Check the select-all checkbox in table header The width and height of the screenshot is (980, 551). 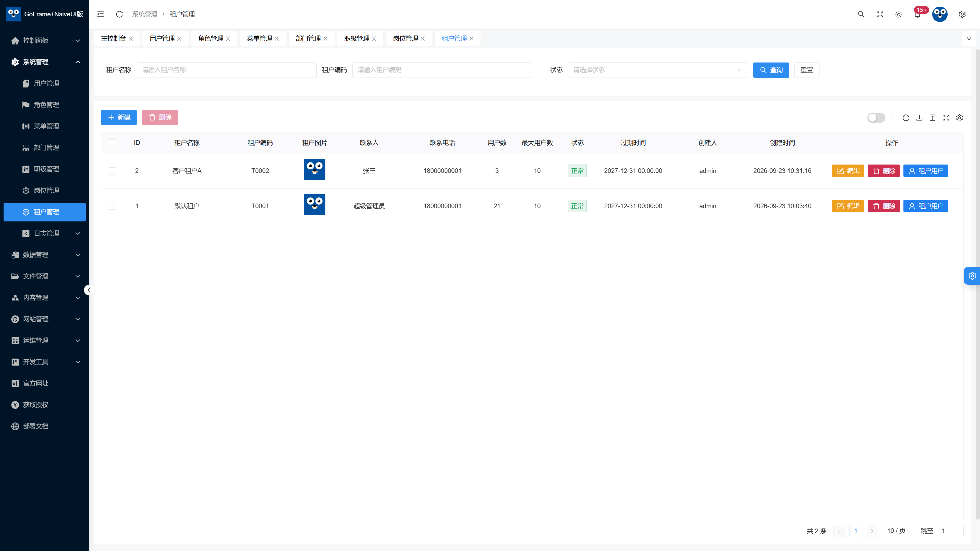pos(112,143)
